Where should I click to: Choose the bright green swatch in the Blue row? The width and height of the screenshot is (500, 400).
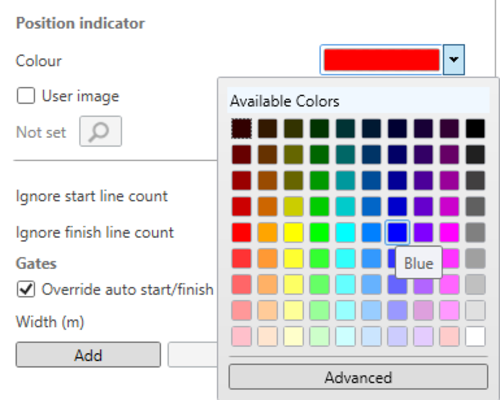point(319,232)
